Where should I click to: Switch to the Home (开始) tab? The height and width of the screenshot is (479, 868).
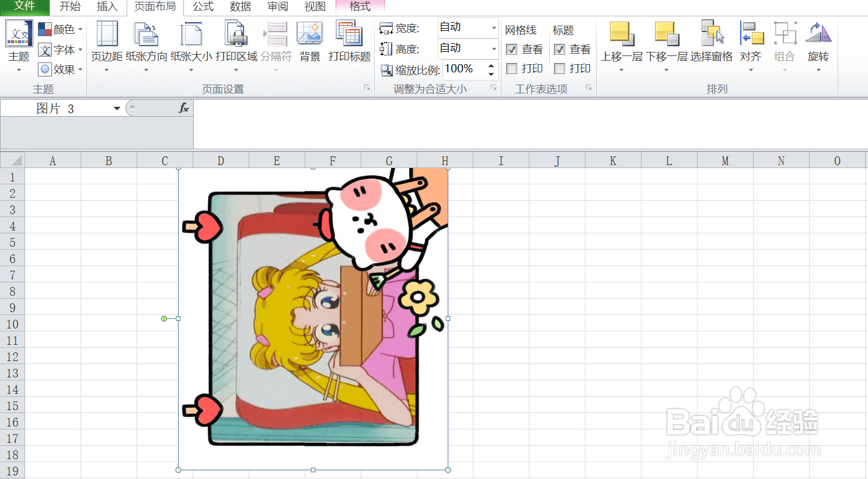point(69,6)
